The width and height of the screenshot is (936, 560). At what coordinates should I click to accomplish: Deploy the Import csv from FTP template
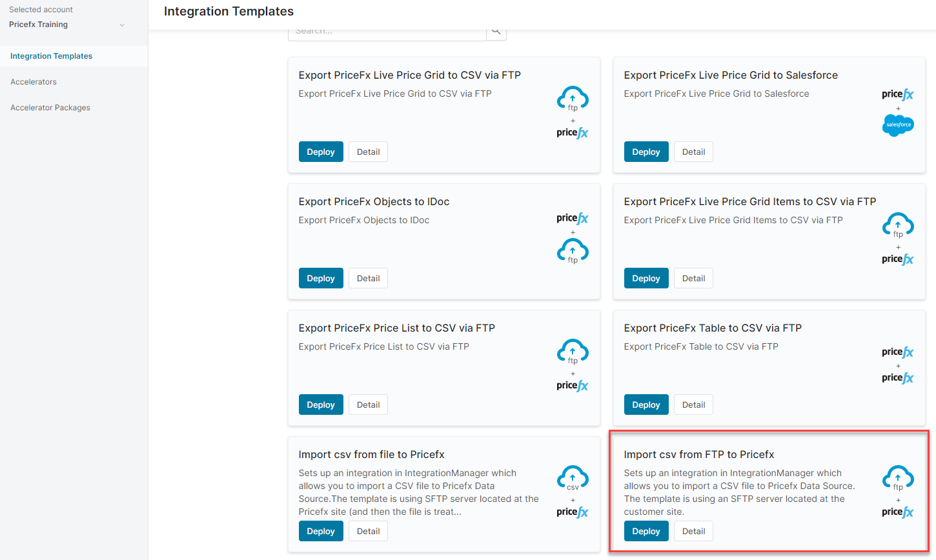646,531
